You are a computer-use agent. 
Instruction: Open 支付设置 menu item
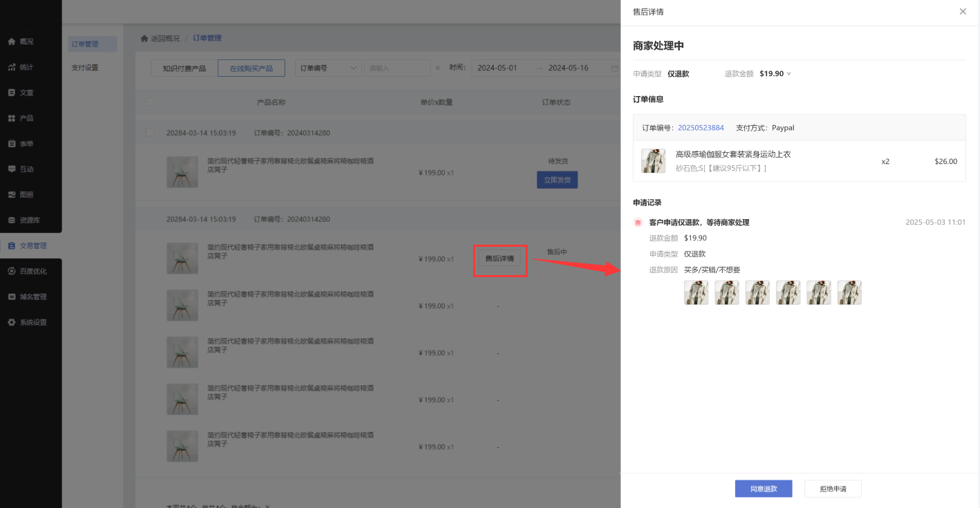click(x=85, y=68)
